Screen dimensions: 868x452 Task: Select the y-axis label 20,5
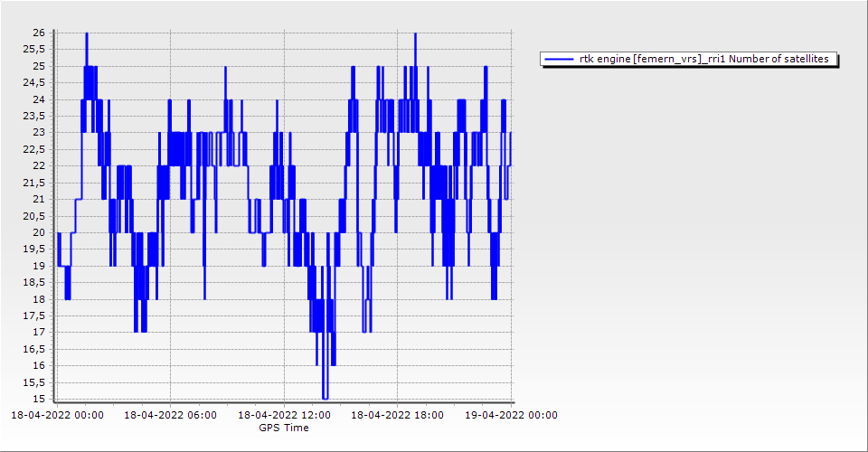pos(35,216)
